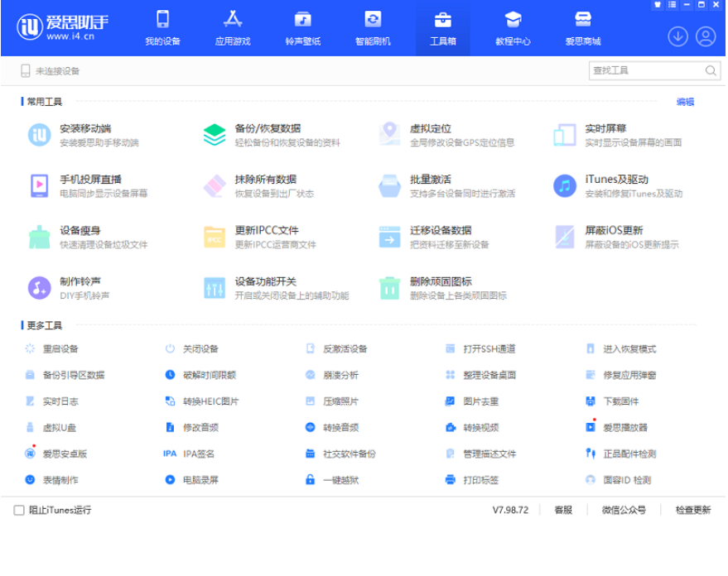Click the 电脑录屏 record icon
This screenshot has height=576, width=728.
170,479
